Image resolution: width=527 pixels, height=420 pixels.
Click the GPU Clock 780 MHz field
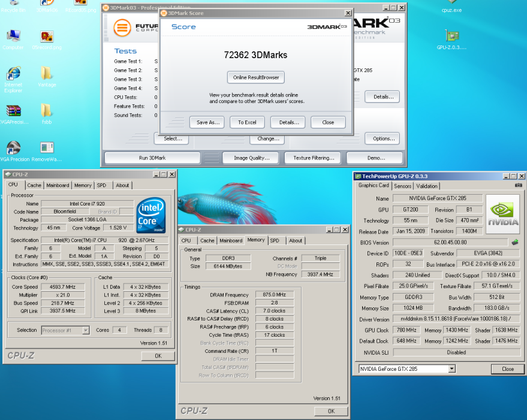coord(406,330)
